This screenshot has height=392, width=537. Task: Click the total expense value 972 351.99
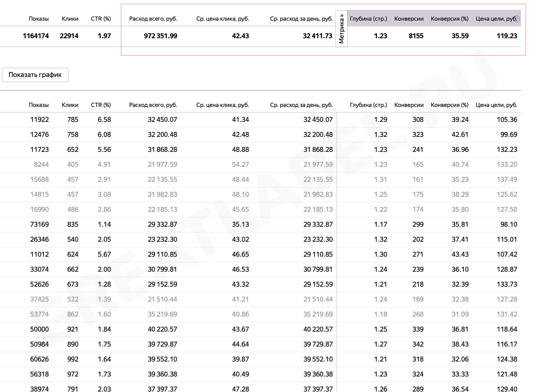(x=161, y=36)
